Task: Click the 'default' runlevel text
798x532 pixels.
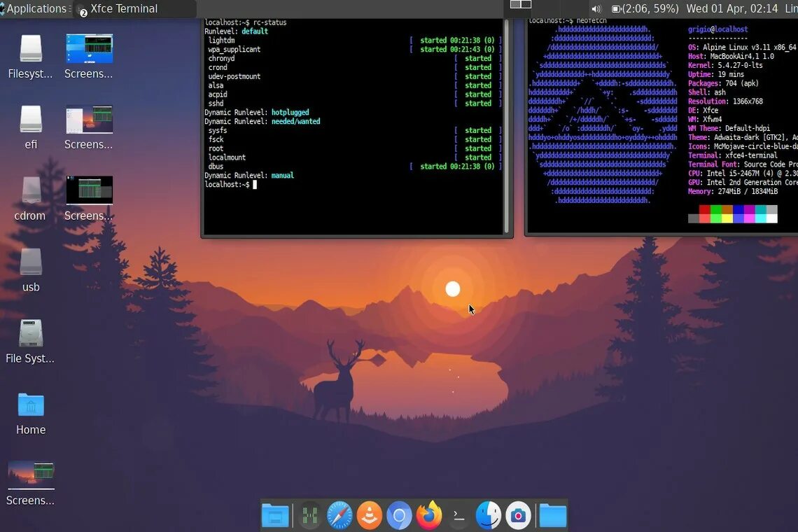Action: click(x=255, y=31)
